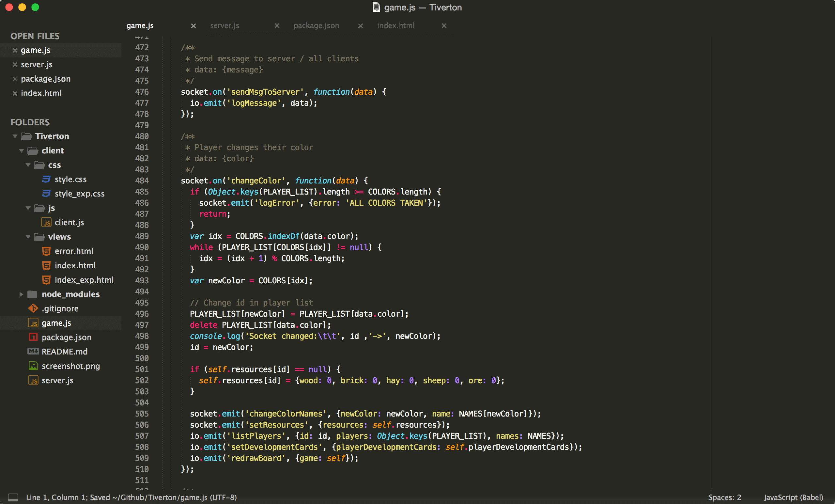
Task: Click the HTML icon beside index_exp.html
Action: (x=46, y=280)
